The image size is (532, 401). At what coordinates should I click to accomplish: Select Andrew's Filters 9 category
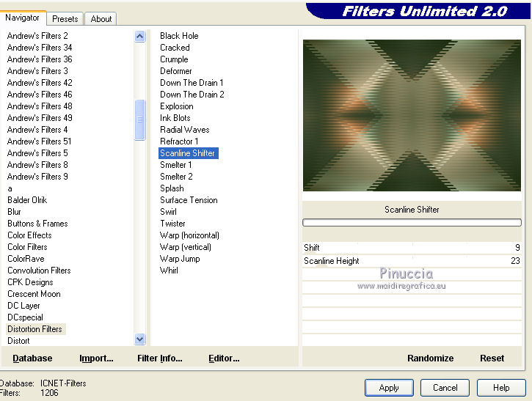click(37, 177)
